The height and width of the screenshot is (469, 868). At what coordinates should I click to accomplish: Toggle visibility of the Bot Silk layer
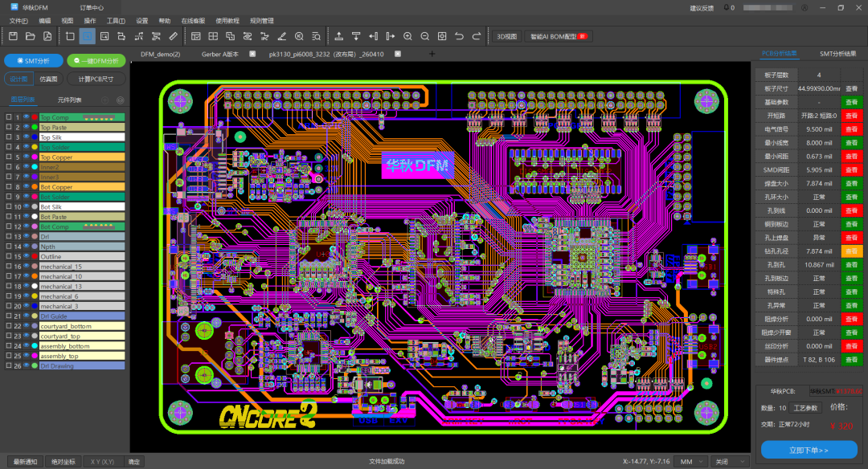26,207
